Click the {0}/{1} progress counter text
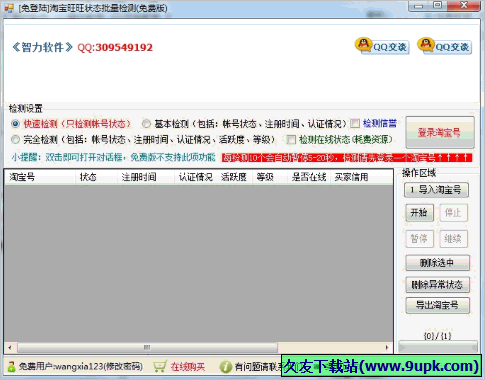This screenshot has width=485, height=380. click(437, 336)
